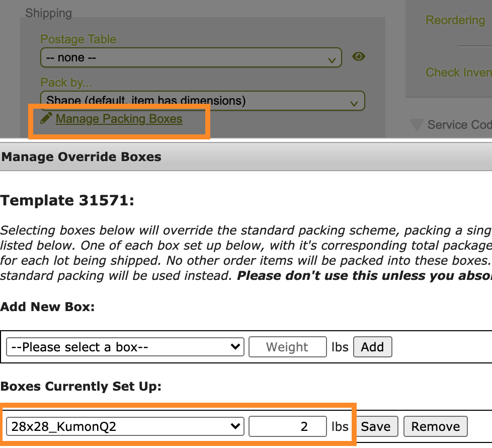The image size is (492, 448).
Task: Click the weight field showing 2
Action: [287, 426]
